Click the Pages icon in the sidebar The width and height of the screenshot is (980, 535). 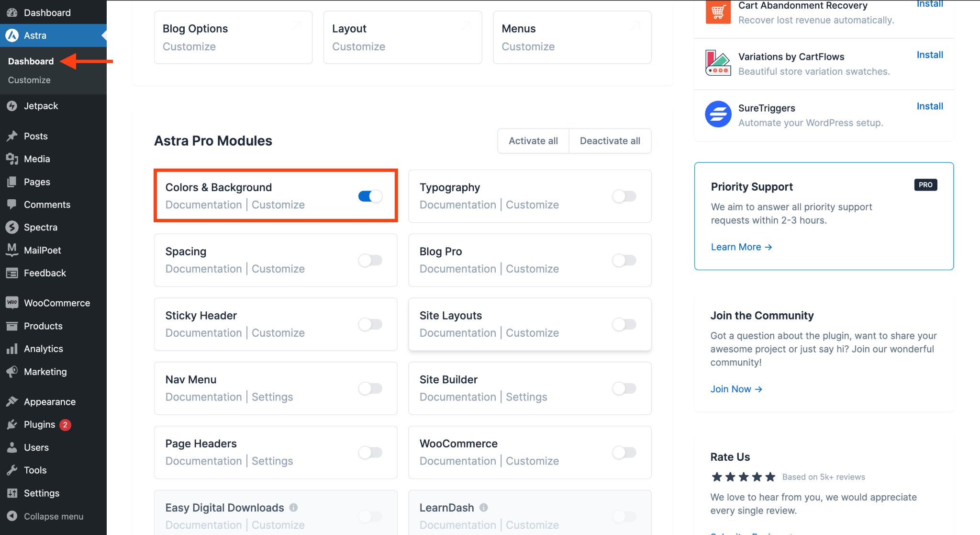[12, 182]
